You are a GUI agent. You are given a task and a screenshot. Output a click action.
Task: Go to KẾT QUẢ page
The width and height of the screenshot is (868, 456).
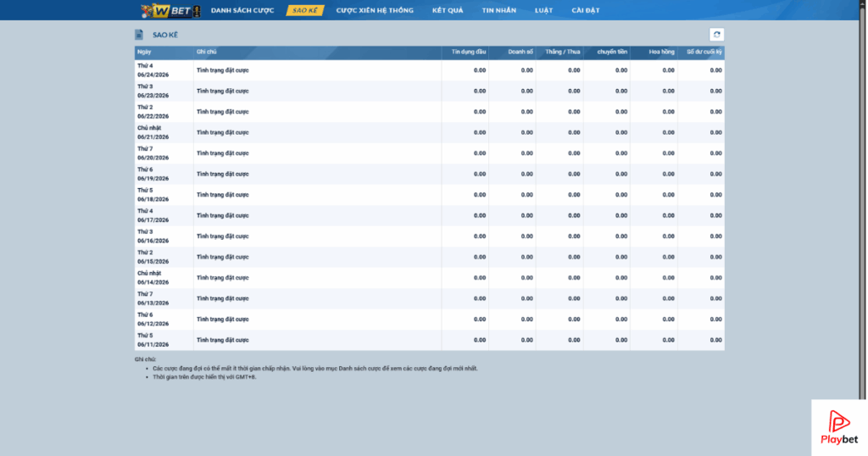[448, 10]
